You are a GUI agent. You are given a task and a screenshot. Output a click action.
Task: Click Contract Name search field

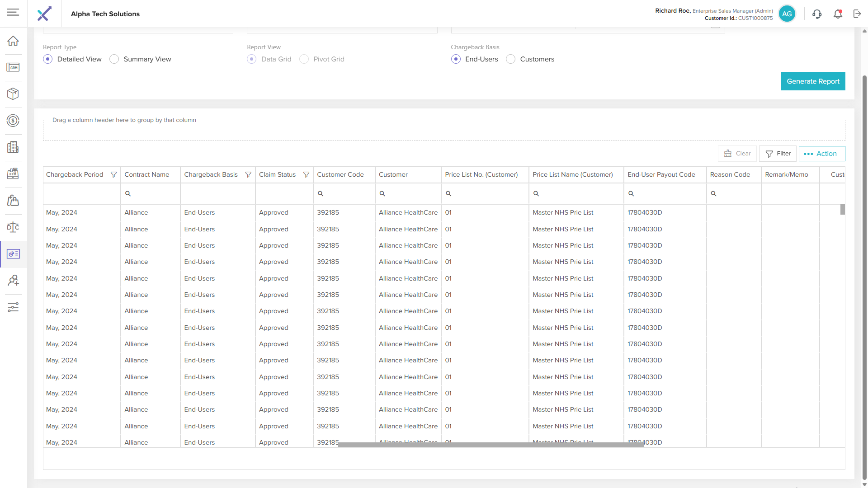[151, 194]
